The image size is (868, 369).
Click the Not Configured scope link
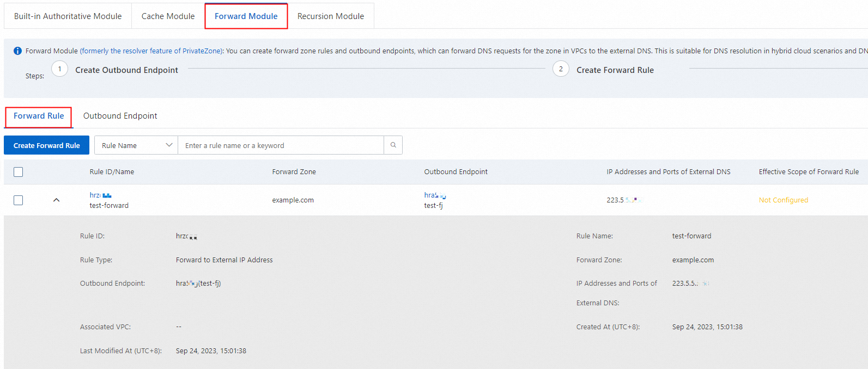click(784, 200)
